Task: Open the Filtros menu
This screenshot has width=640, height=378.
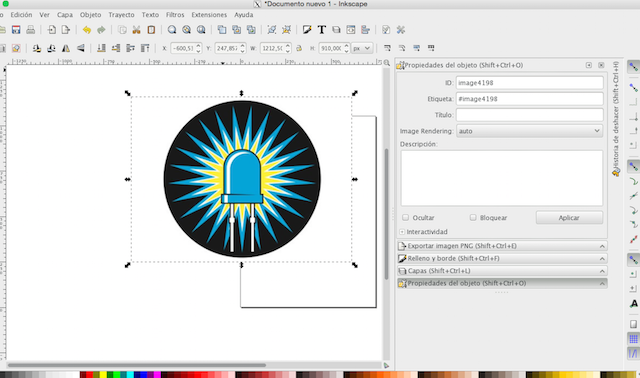Action: click(x=175, y=15)
